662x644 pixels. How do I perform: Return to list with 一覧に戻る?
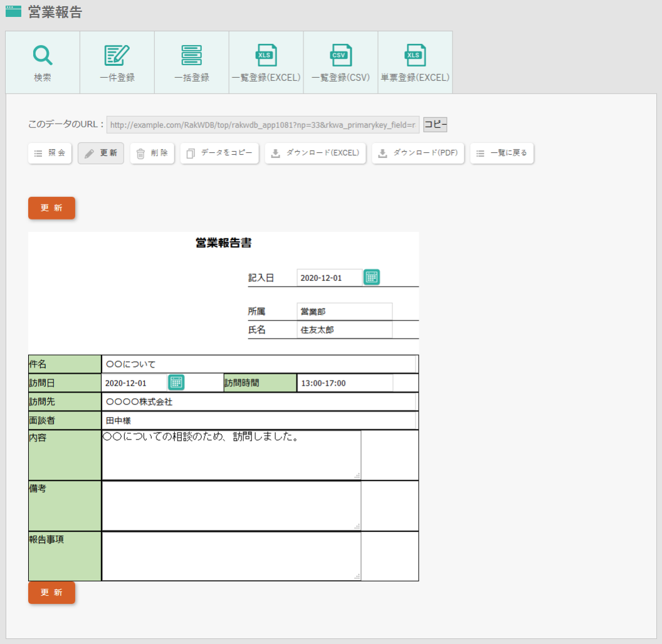[x=502, y=153]
